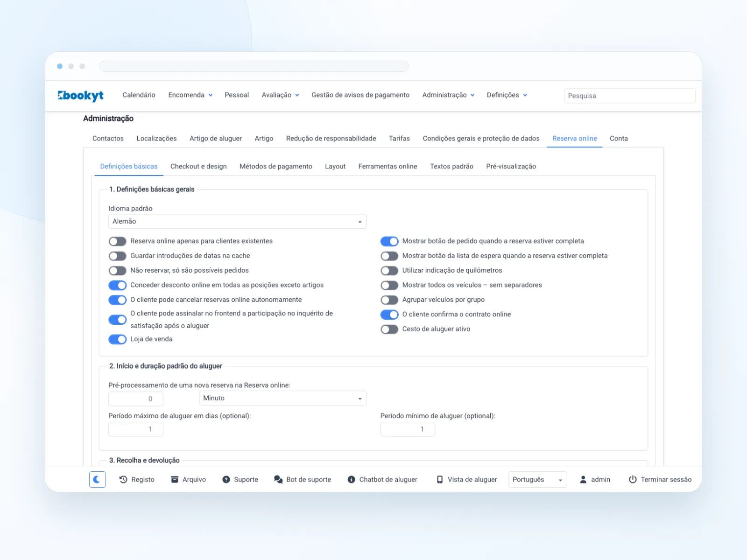This screenshot has width=747, height=560.
Task: Open Idioma padrão dropdown showing Alemão
Action: [x=237, y=221]
